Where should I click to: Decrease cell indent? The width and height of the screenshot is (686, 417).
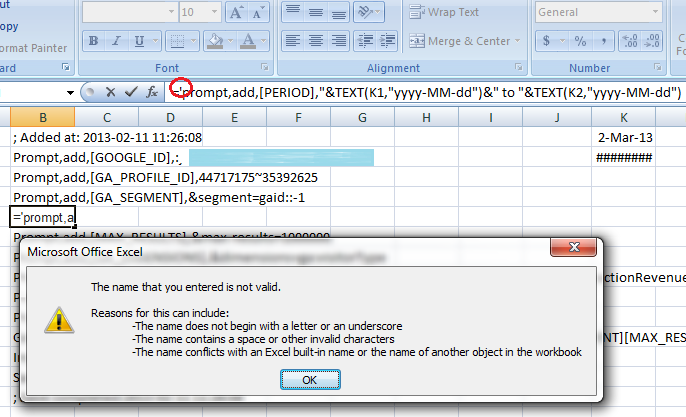(365, 41)
